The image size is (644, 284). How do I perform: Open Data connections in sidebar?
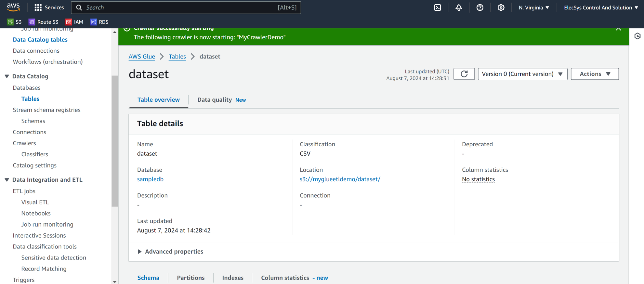coord(36,51)
